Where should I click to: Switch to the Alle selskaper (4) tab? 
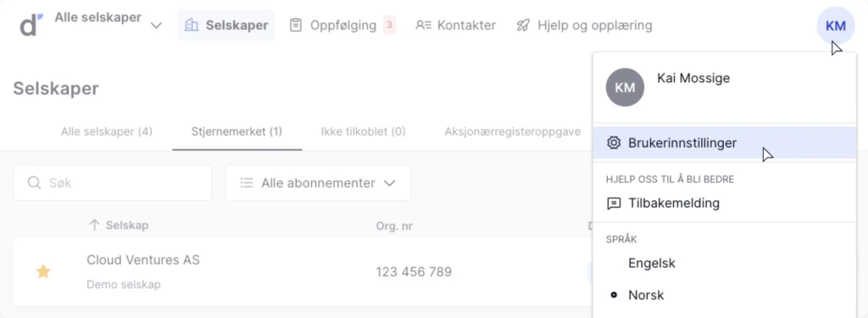[107, 131]
